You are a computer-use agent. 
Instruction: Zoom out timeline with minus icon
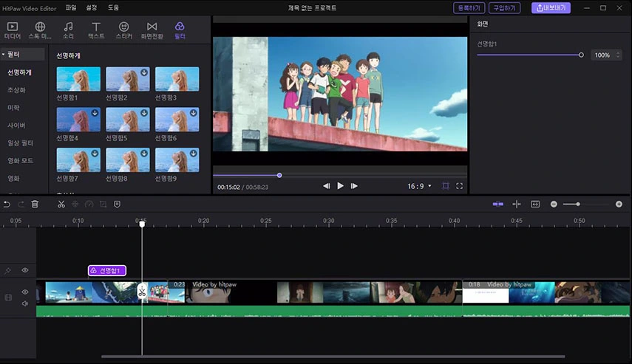click(x=554, y=204)
